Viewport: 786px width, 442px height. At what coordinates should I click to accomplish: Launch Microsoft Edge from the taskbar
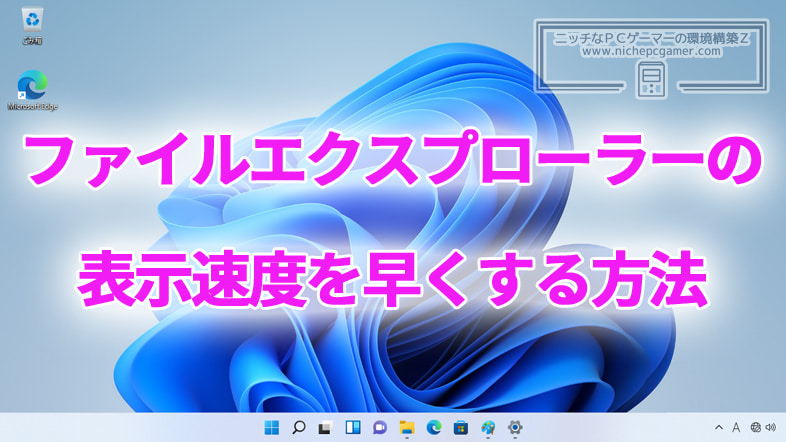point(434,427)
